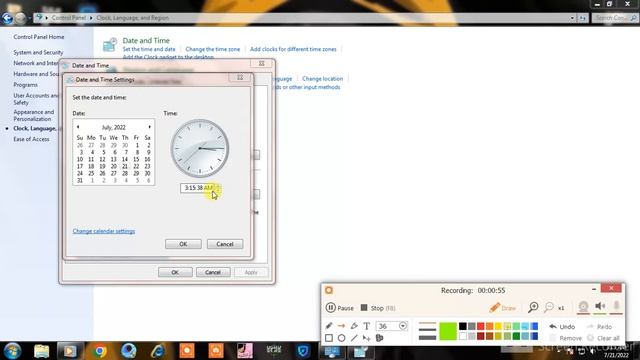Click Cancel in outer Date and Time dialog

[213, 272]
